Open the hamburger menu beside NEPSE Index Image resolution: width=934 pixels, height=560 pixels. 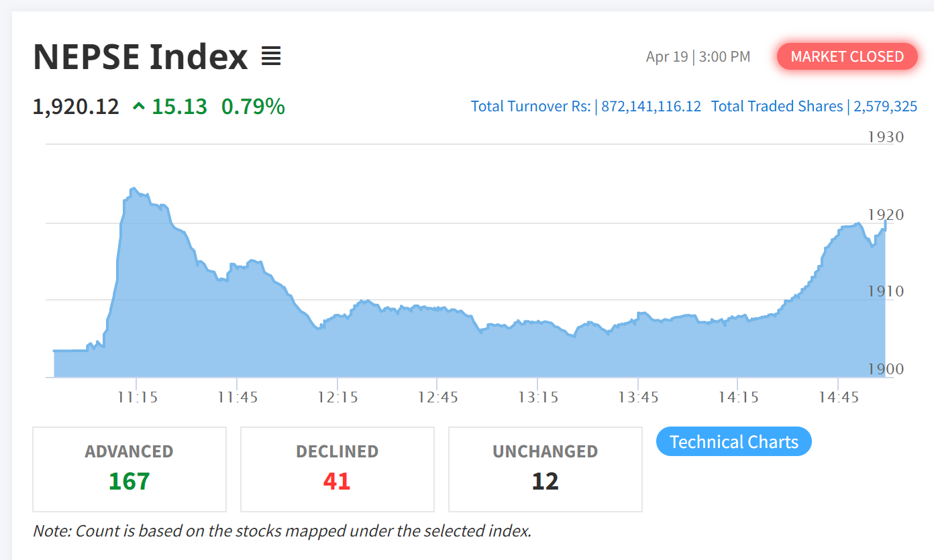pos(271,56)
